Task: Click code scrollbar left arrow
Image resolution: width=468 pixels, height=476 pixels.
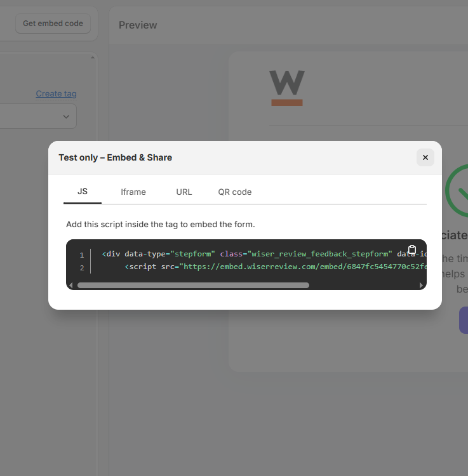Action: pyautogui.click(x=70, y=286)
